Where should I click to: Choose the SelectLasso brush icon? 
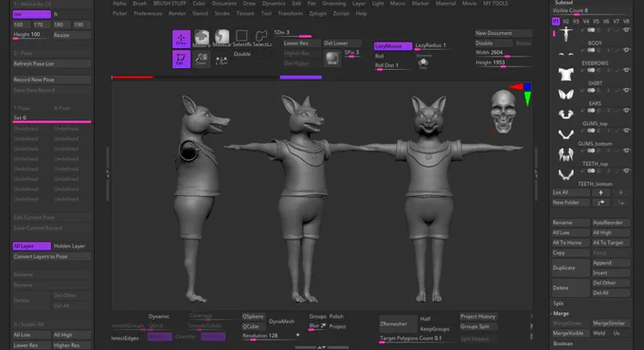coord(261,38)
